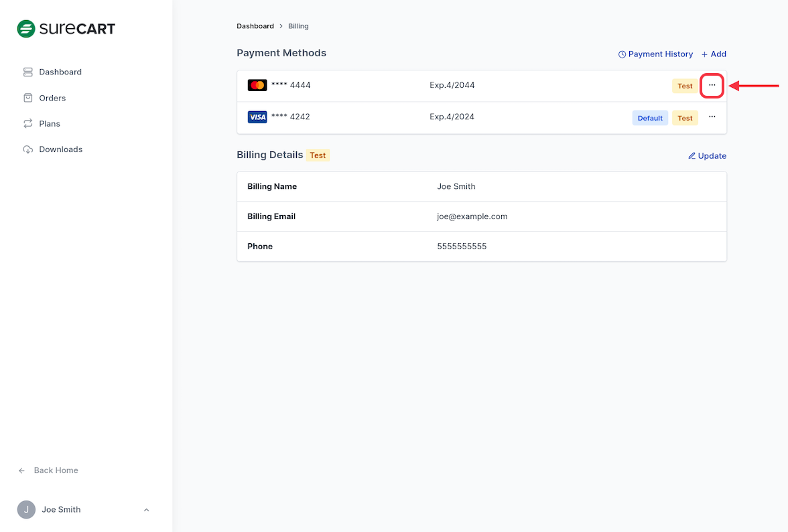Add a new payment method
The height and width of the screenshot is (532, 788).
[x=714, y=54]
